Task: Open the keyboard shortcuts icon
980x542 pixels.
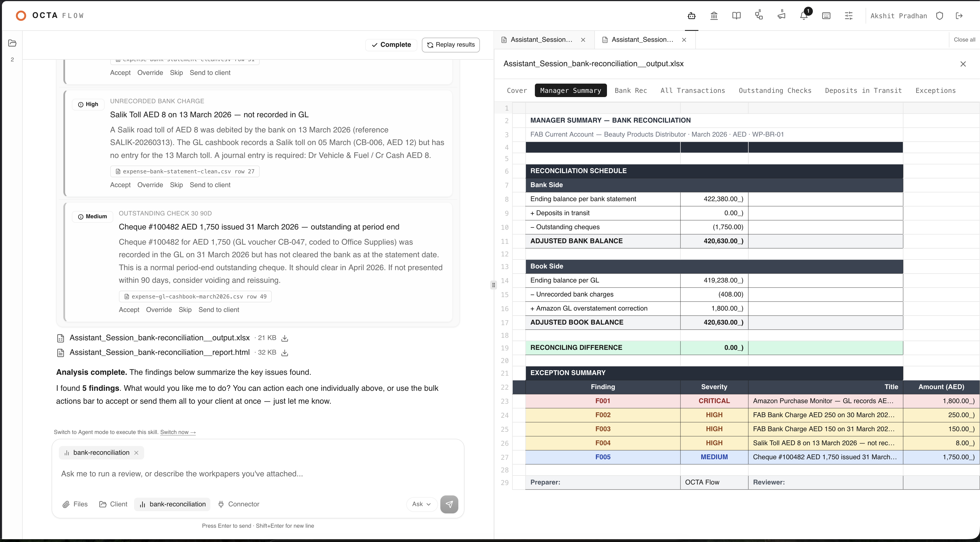Action: coord(826,16)
